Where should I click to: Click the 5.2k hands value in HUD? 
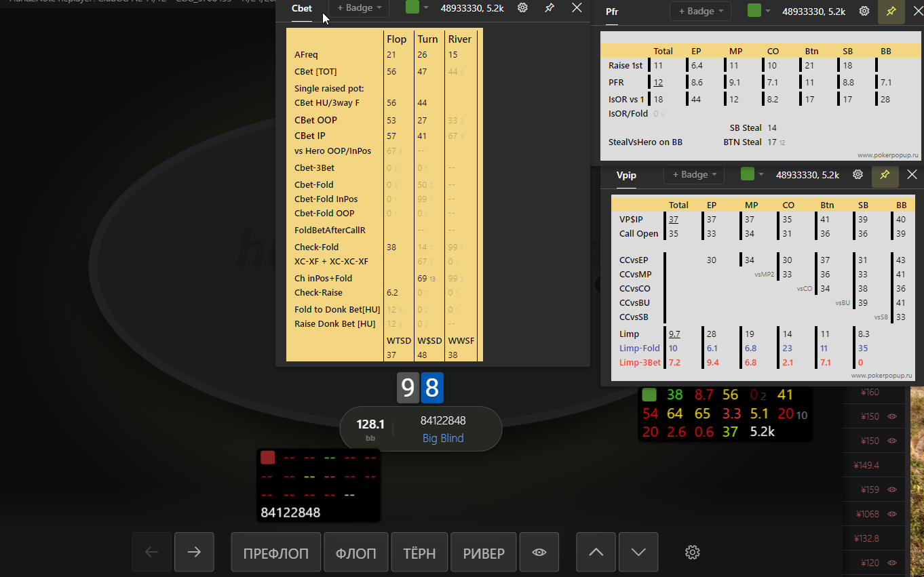click(763, 431)
